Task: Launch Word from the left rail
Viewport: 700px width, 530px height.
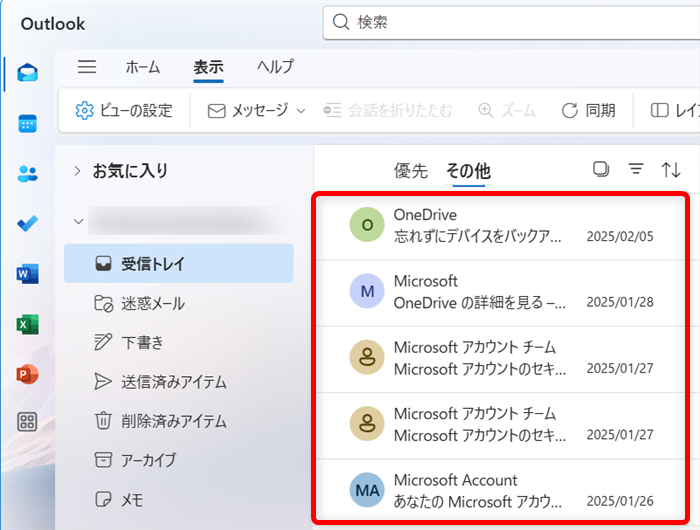Action: 28,274
